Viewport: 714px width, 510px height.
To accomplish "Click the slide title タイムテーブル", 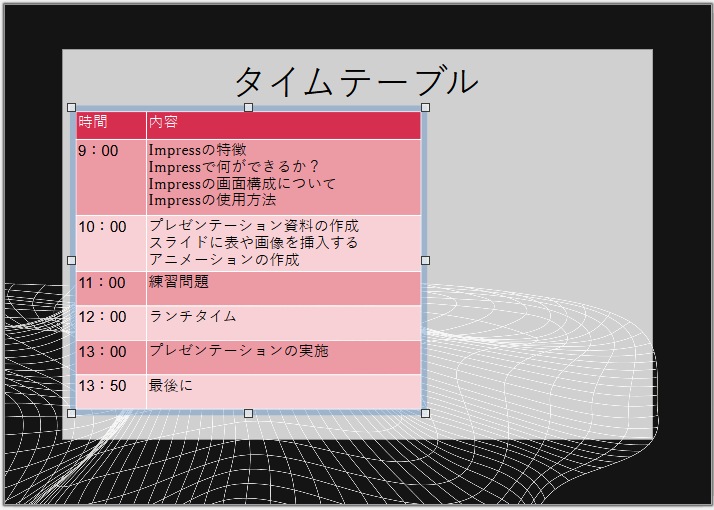I will (x=357, y=82).
